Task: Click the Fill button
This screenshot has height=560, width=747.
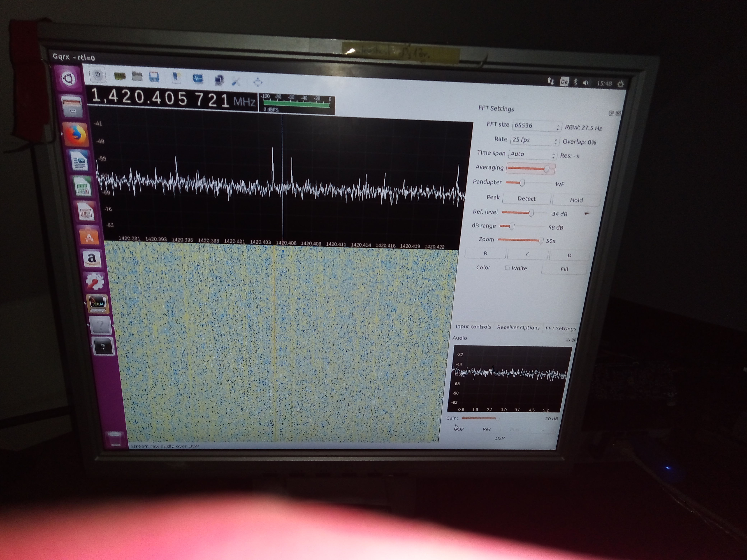Action: (x=564, y=269)
